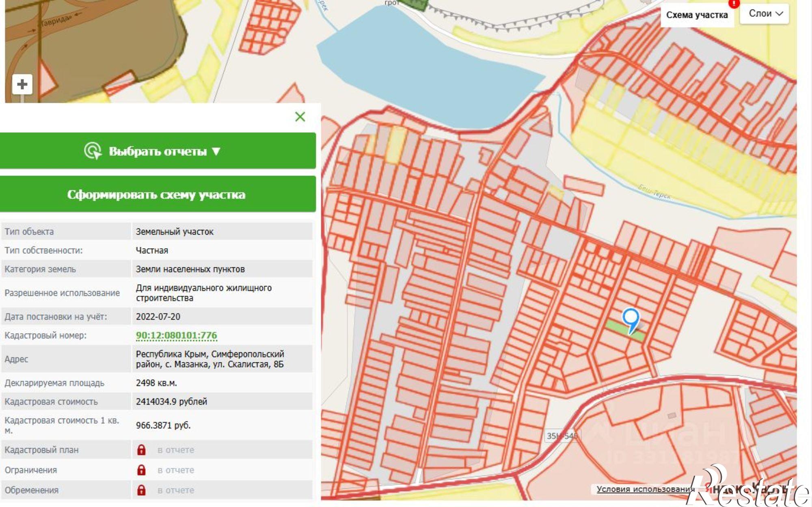Click the Декларируемая площадь label
This screenshot has width=812, height=507.
click(54, 383)
